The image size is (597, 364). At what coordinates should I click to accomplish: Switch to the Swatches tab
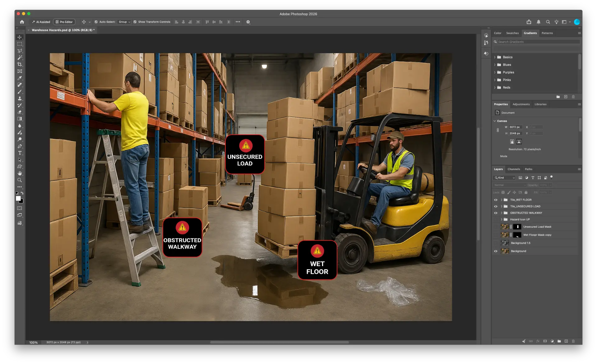(512, 33)
